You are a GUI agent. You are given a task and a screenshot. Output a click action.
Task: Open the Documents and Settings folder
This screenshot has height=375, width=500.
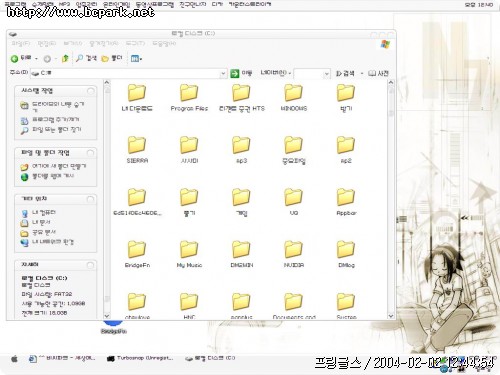pos(293,306)
